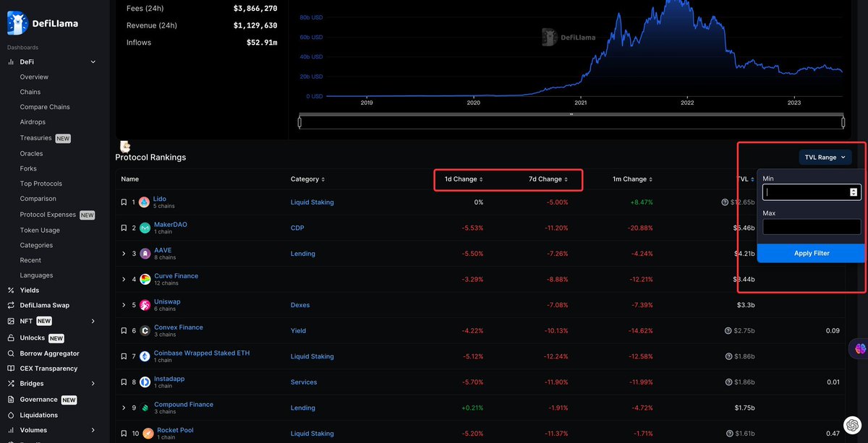Collapse the DeFi sidebar section
The image size is (868, 443).
click(93, 62)
